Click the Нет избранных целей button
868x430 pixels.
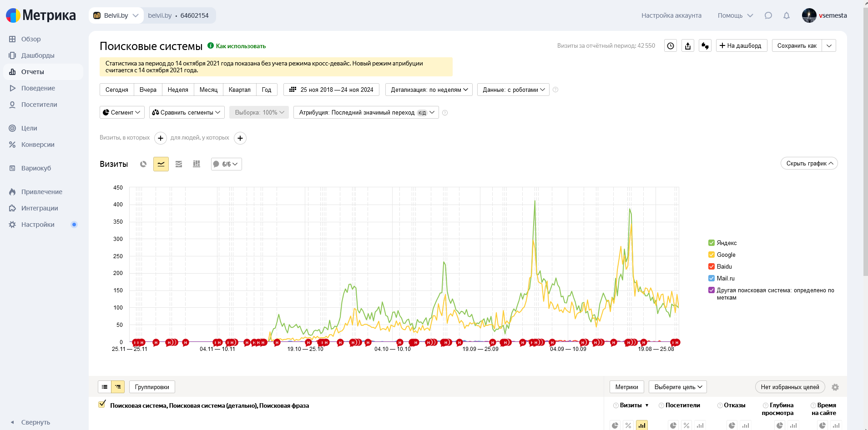click(x=790, y=387)
